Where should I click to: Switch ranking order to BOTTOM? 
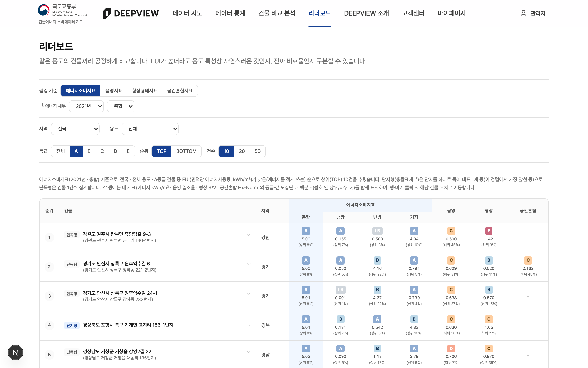pos(186,151)
